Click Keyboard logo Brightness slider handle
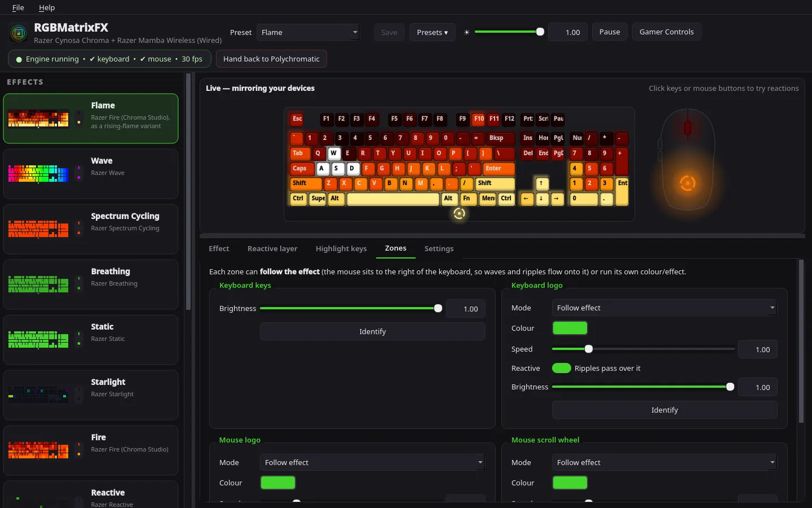 click(730, 387)
